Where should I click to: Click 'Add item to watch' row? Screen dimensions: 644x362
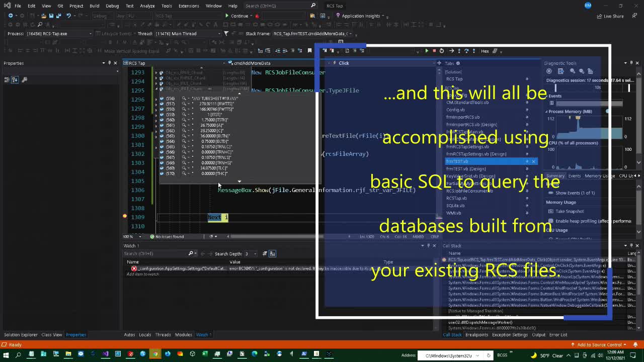point(143,274)
